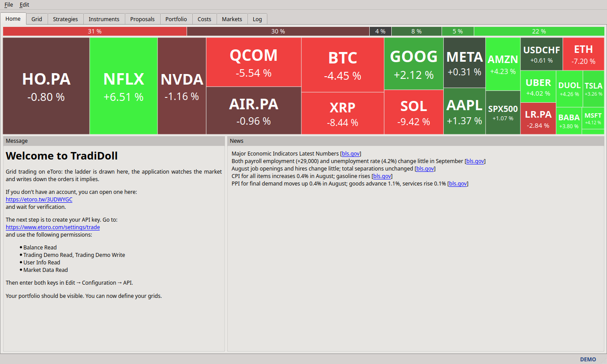607x364 pixels.
Task: Click the DEMO status bar indicator
Action: [x=588, y=359]
